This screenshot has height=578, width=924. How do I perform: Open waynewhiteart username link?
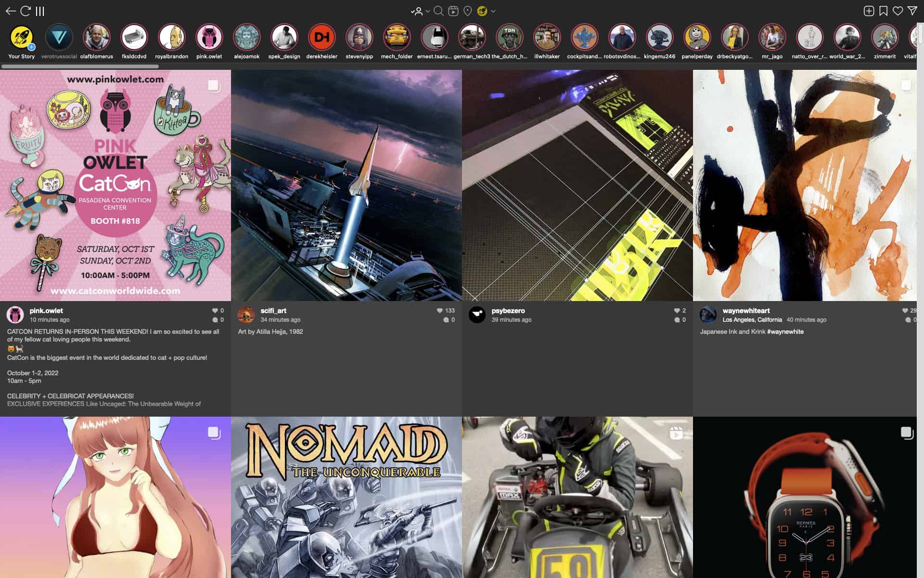pos(746,311)
